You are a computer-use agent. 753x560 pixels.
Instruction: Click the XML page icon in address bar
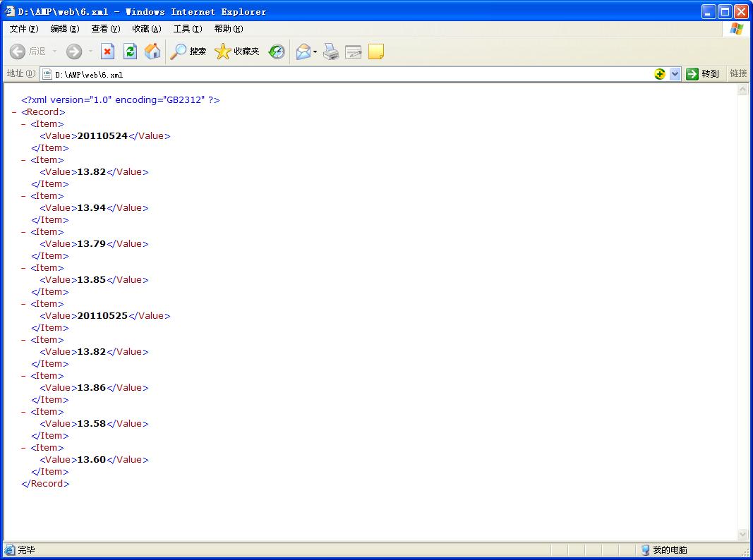pyautogui.click(x=47, y=74)
